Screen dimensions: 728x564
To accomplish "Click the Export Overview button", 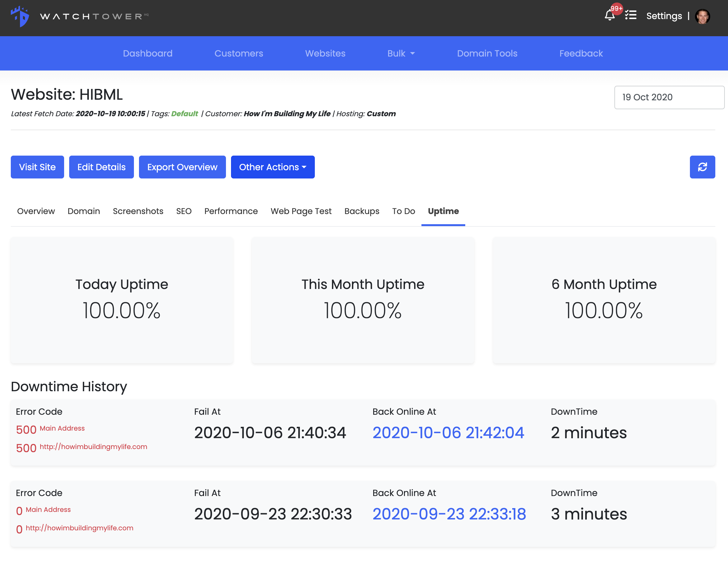I will coord(182,167).
